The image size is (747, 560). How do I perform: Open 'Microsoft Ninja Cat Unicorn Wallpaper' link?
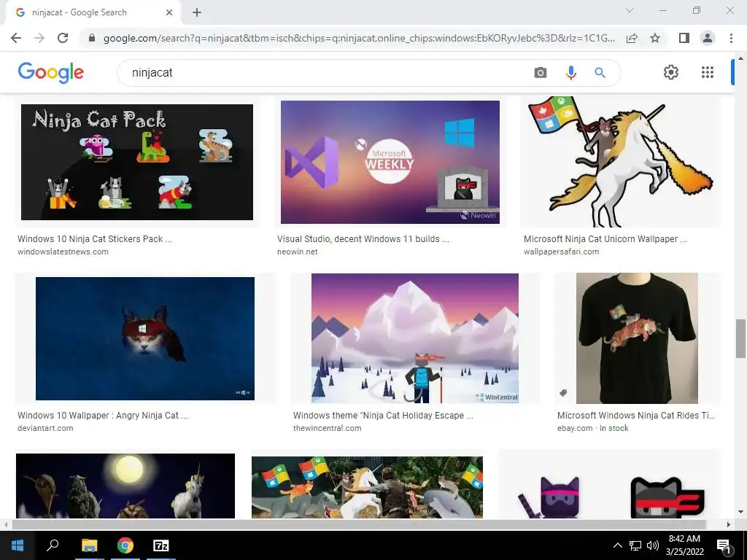coord(605,239)
